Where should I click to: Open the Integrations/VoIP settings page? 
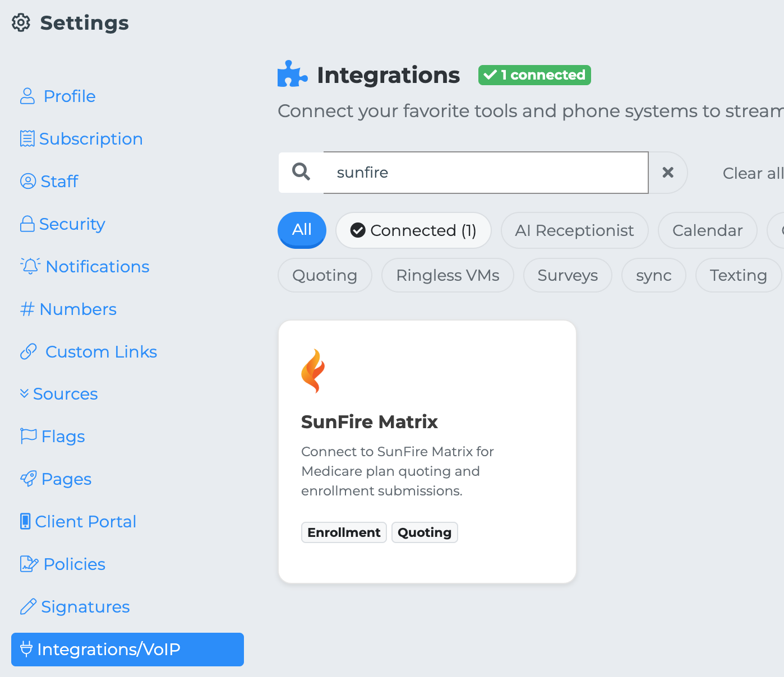(x=127, y=649)
